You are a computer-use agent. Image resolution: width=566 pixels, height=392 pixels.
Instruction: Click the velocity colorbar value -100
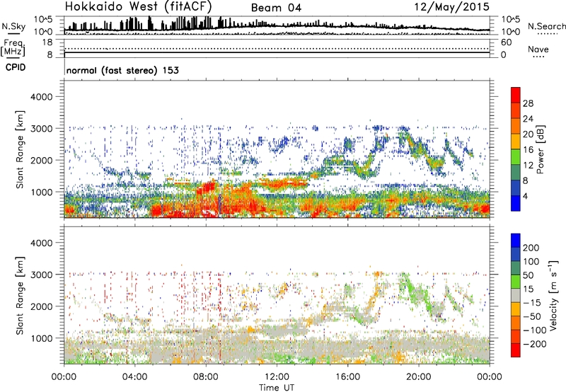[535, 330]
